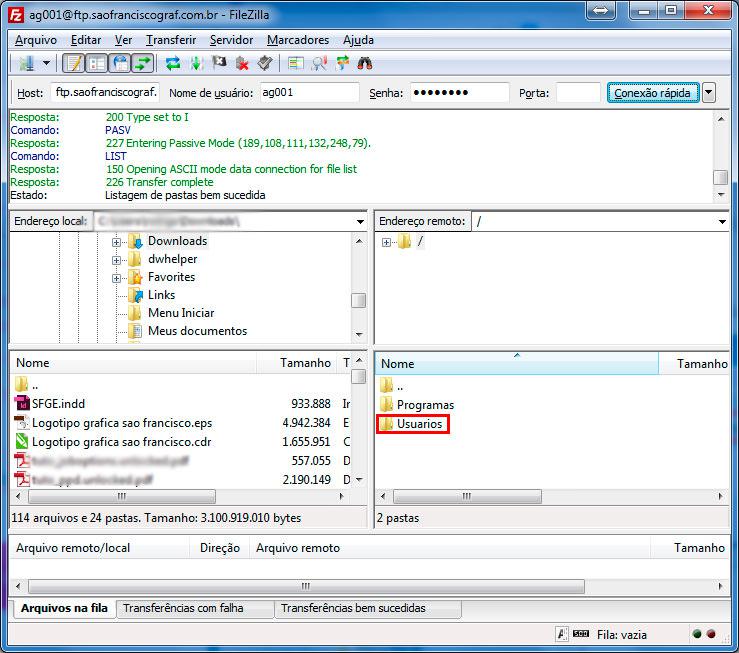Viewport: 739px width, 653px height.
Task: Toggle the remote directory tree view
Action: (120, 63)
